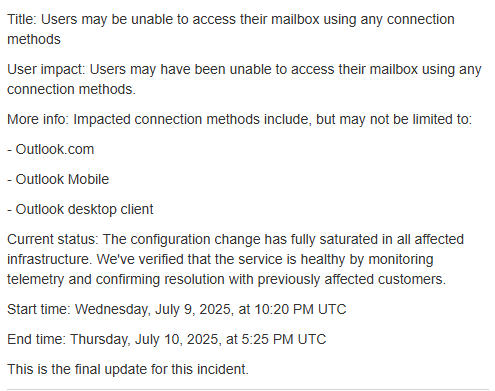Click 'connection methods.' in user impact text

tap(71, 89)
